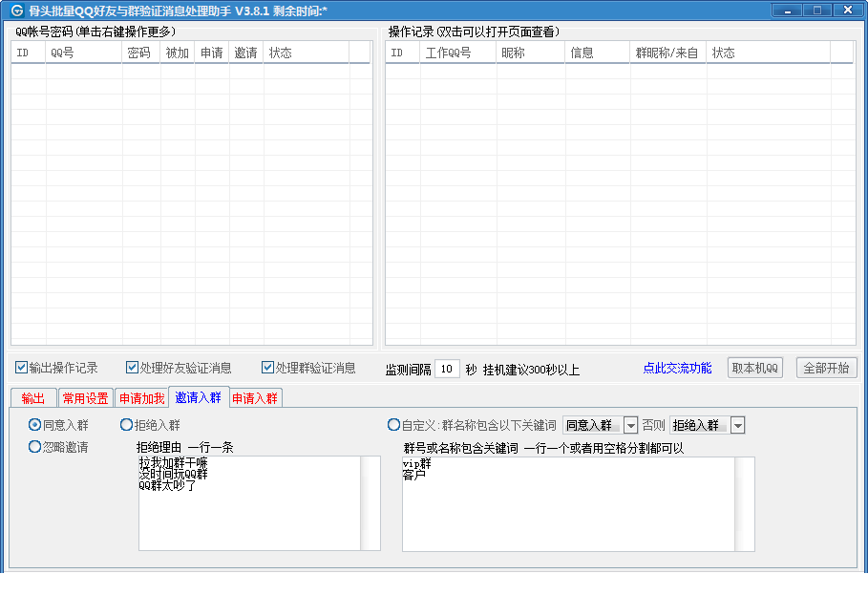This screenshot has width=868, height=595.
Task: Click the 被加 column header
Action: 178,53
